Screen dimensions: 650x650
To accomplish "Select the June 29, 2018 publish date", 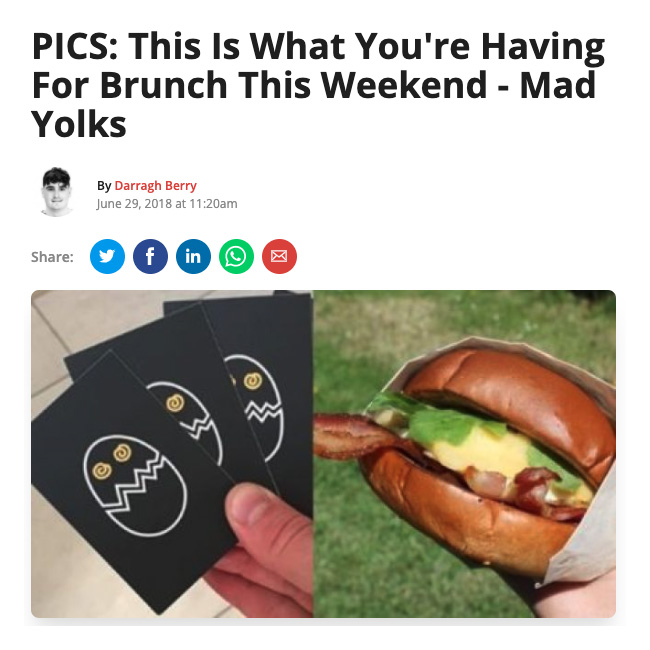I will pyautogui.click(x=167, y=204).
